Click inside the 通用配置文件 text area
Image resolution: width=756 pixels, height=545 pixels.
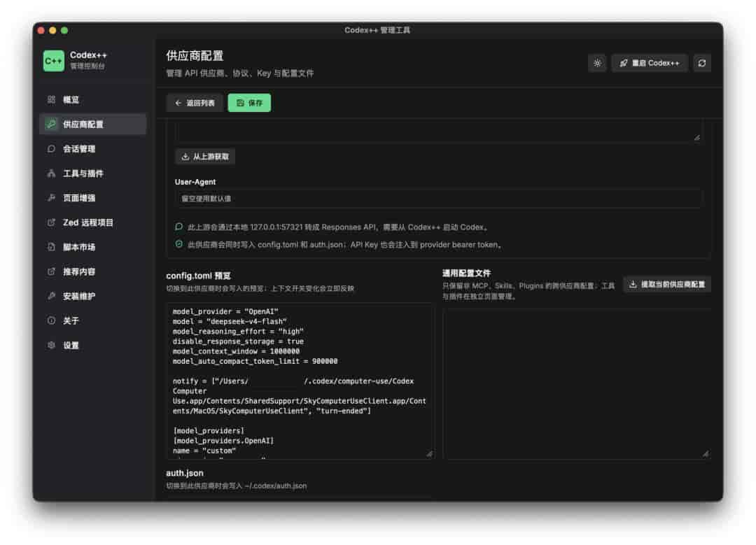pos(577,383)
